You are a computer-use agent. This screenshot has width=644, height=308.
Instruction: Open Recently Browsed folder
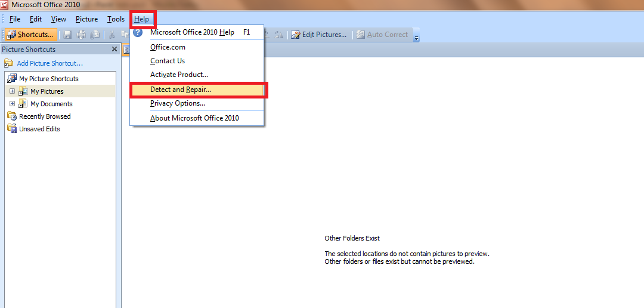click(45, 116)
